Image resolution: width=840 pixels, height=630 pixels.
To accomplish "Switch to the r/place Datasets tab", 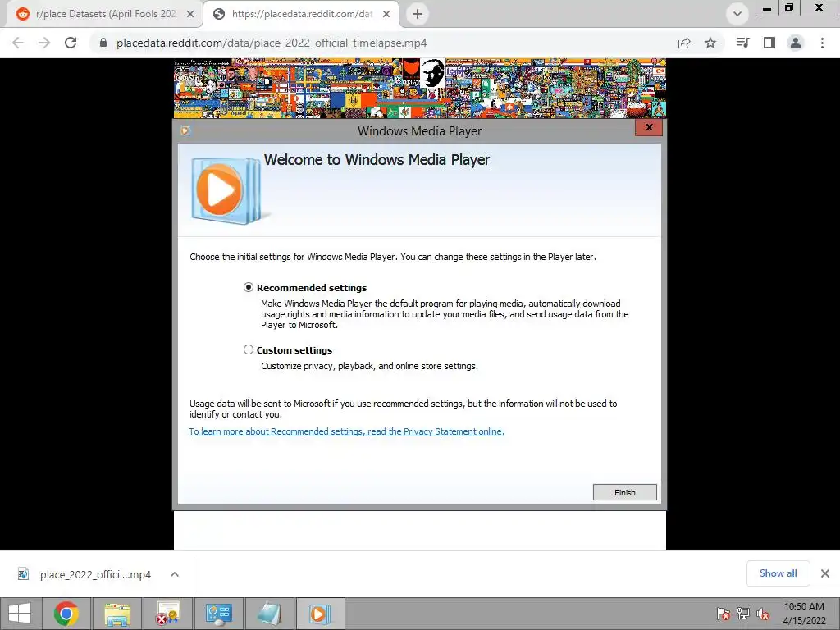I will pos(104,14).
